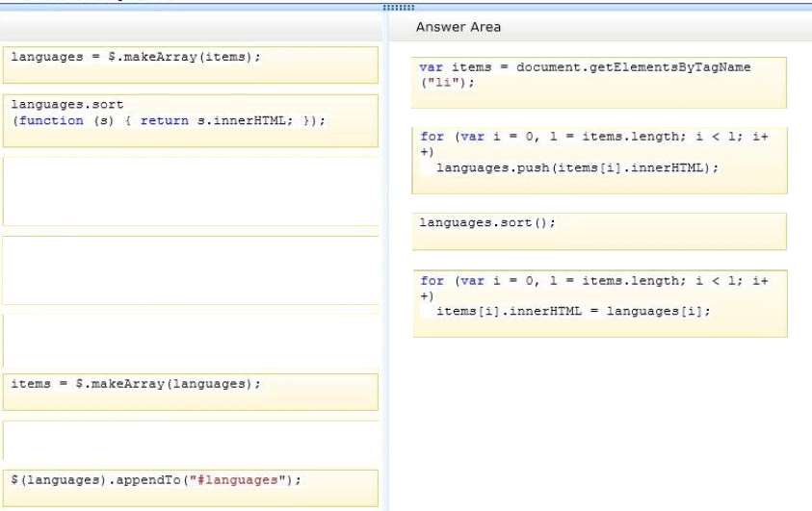The height and width of the screenshot is (511, 812).
Task: Click the blank area below the answer blocks
Action: 600,424
